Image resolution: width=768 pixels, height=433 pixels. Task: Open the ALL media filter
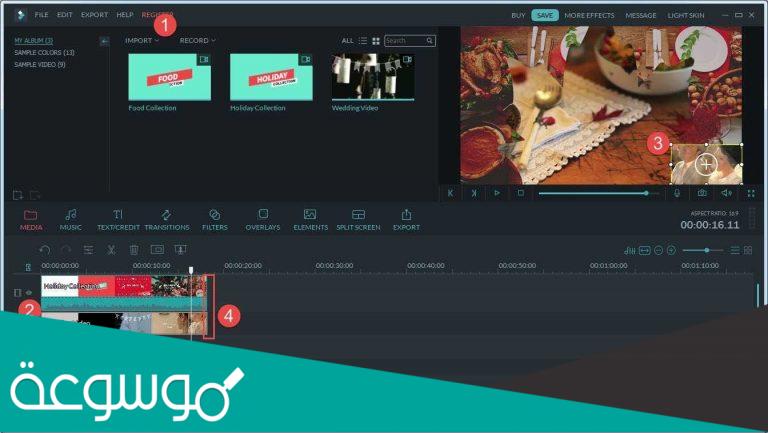point(347,41)
